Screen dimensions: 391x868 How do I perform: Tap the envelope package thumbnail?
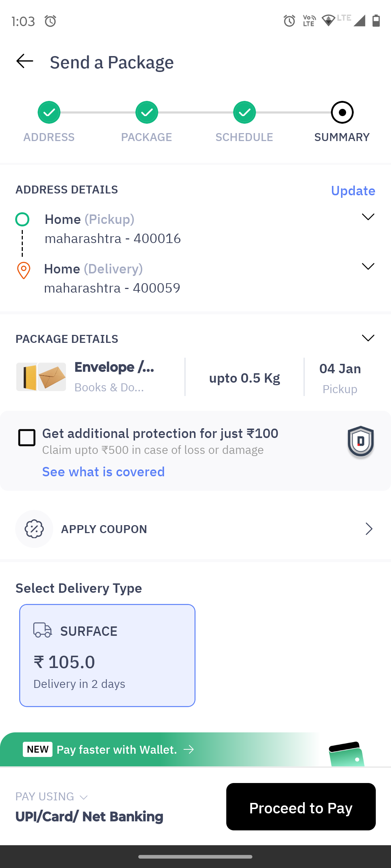point(41,377)
